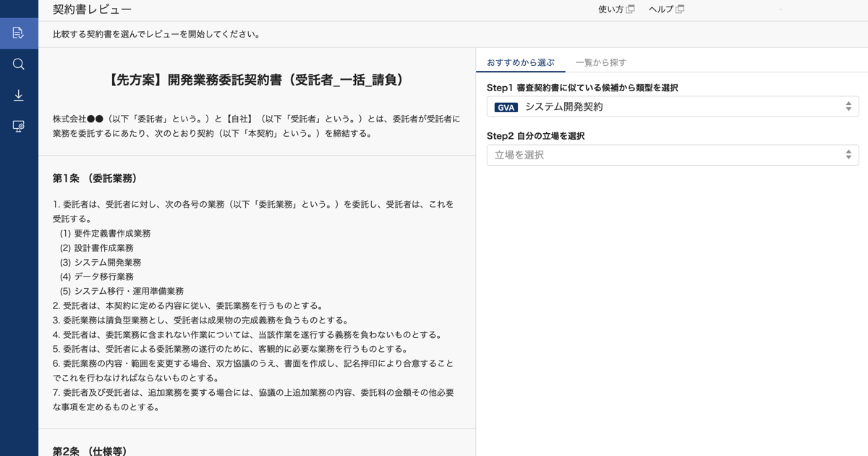
Task: Click item (3) システム開発業務
Action: 101,262
